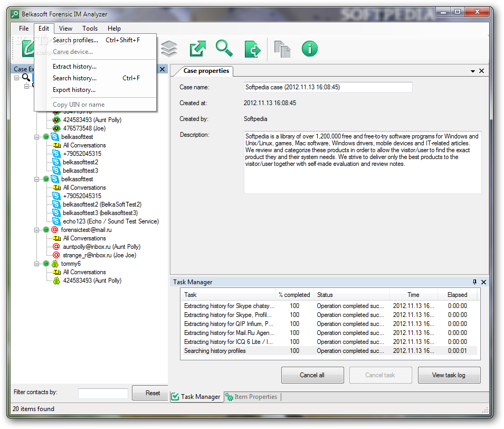
Task: Click the Mail.Ru @ icon beside forensictest@mail.ru
Action: pyautogui.click(x=55, y=230)
